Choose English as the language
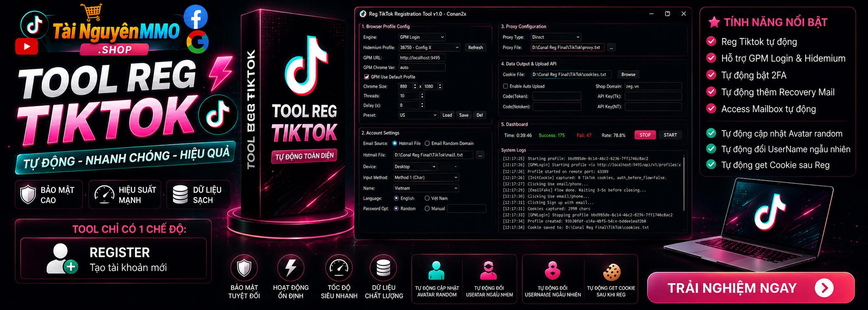The image size is (868, 310). click(x=396, y=198)
